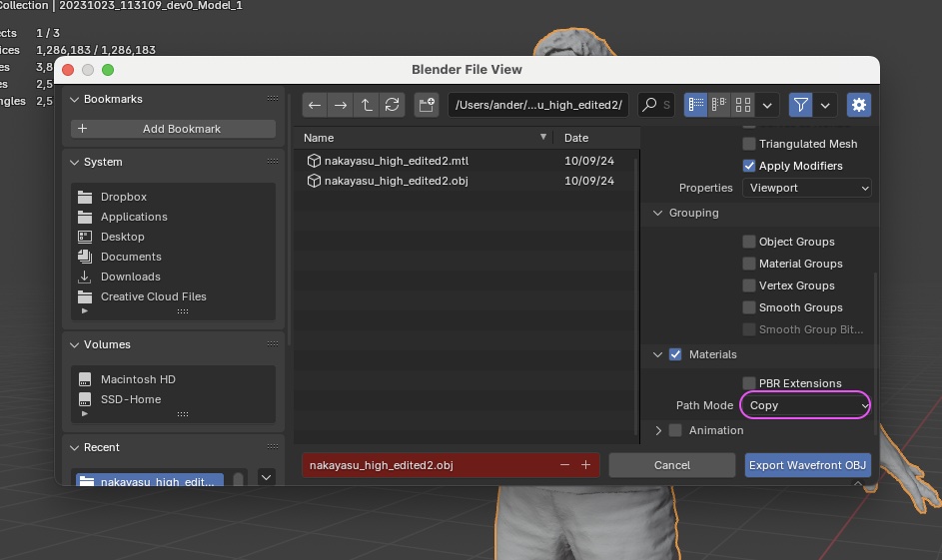Go back with the left arrow button
Screen dimensions: 942x560
click(x=315, y=105)
